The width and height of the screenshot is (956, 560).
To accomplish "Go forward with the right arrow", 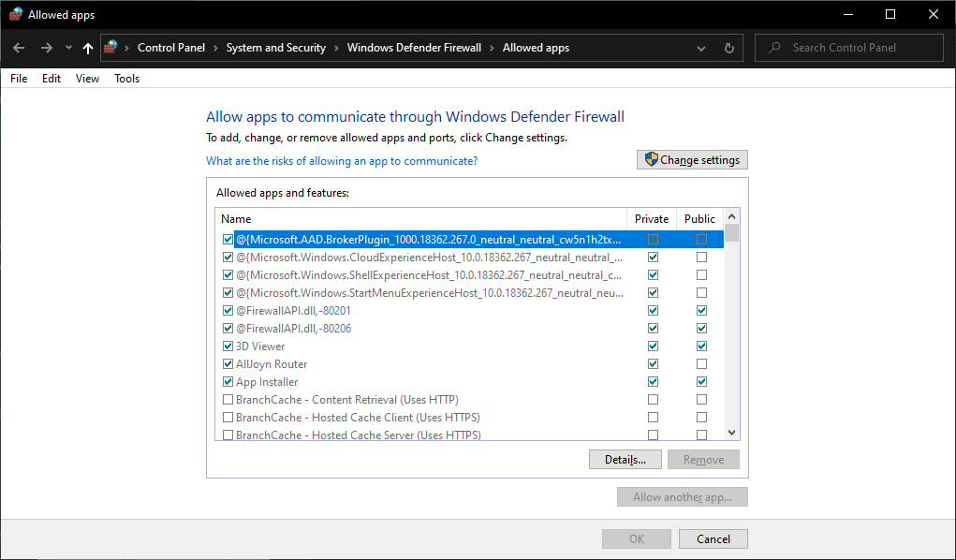I will 46,48.
